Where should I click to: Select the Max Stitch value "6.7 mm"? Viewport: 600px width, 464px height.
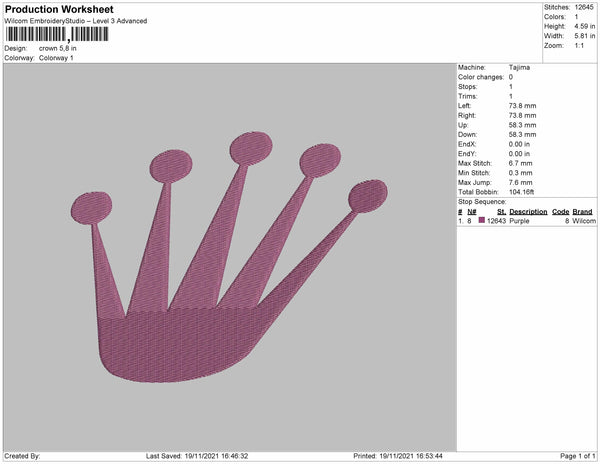520,163
